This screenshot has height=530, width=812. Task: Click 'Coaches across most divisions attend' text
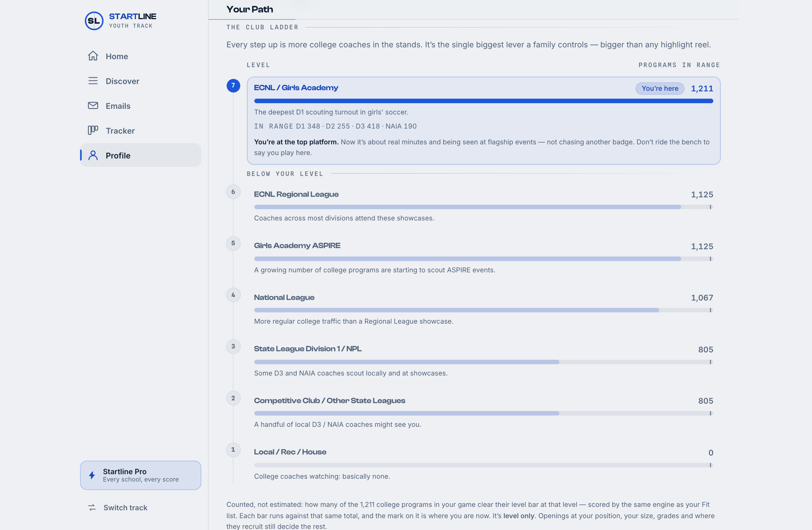[344, 218]
